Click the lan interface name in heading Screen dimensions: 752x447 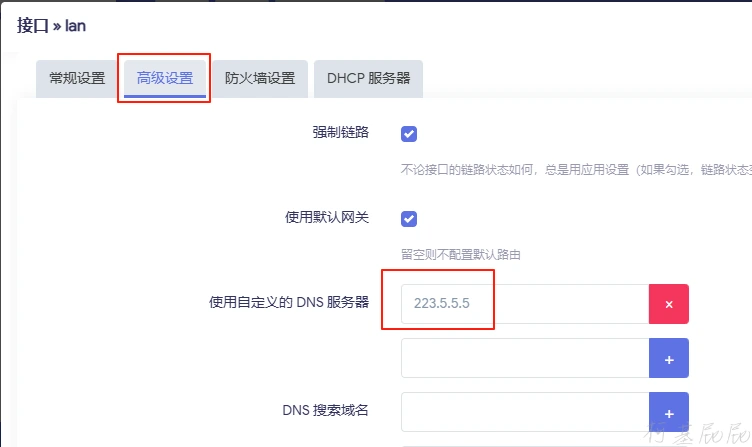coord(76,26)
